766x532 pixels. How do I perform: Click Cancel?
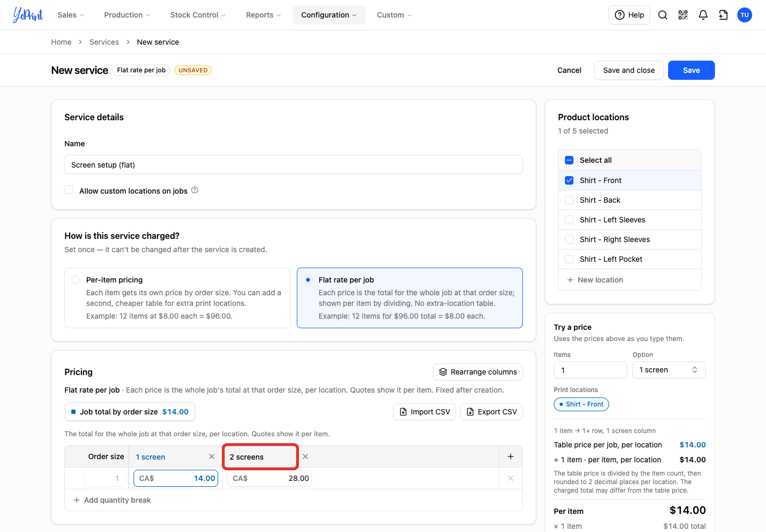pos(569,70)
